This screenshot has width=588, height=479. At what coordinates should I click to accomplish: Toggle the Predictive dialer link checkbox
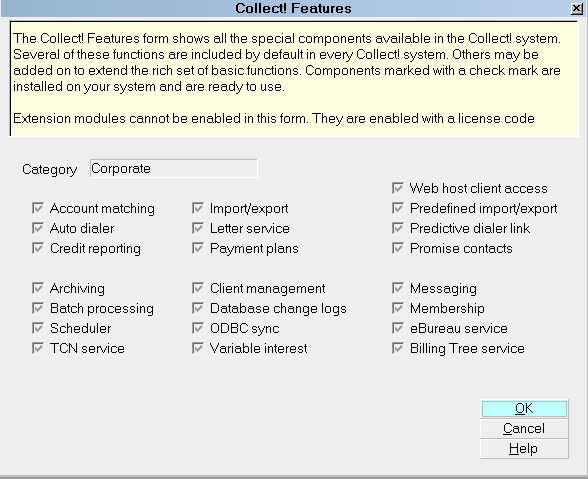pos(398,228)
